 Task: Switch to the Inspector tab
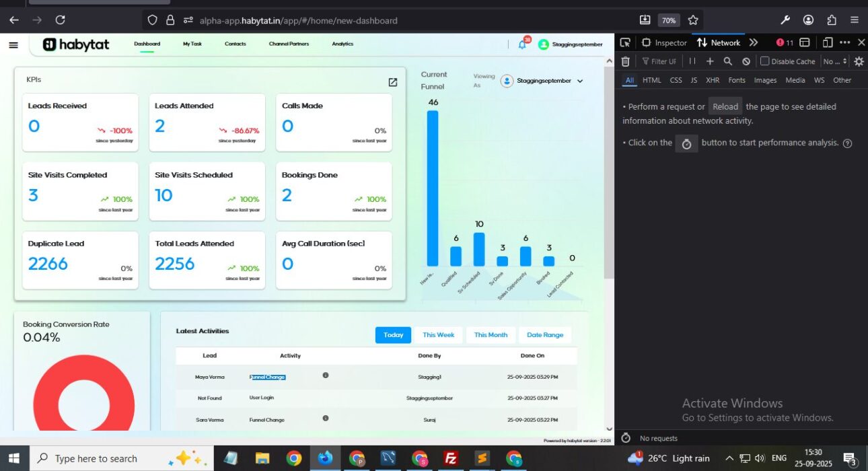(x=664, y=42)
